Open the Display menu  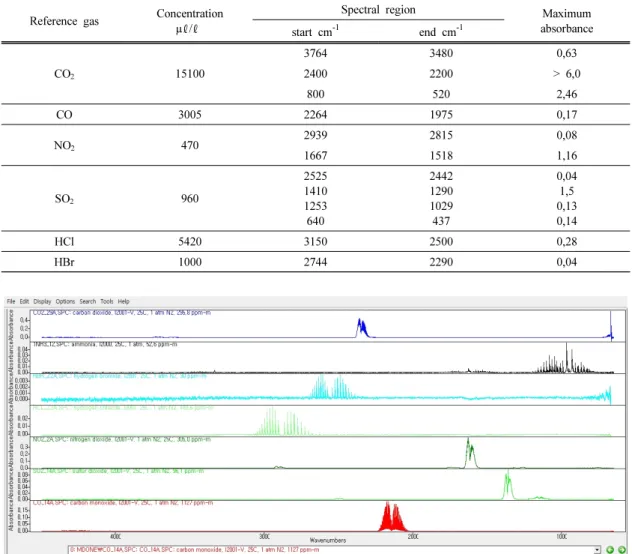(42, 301)
